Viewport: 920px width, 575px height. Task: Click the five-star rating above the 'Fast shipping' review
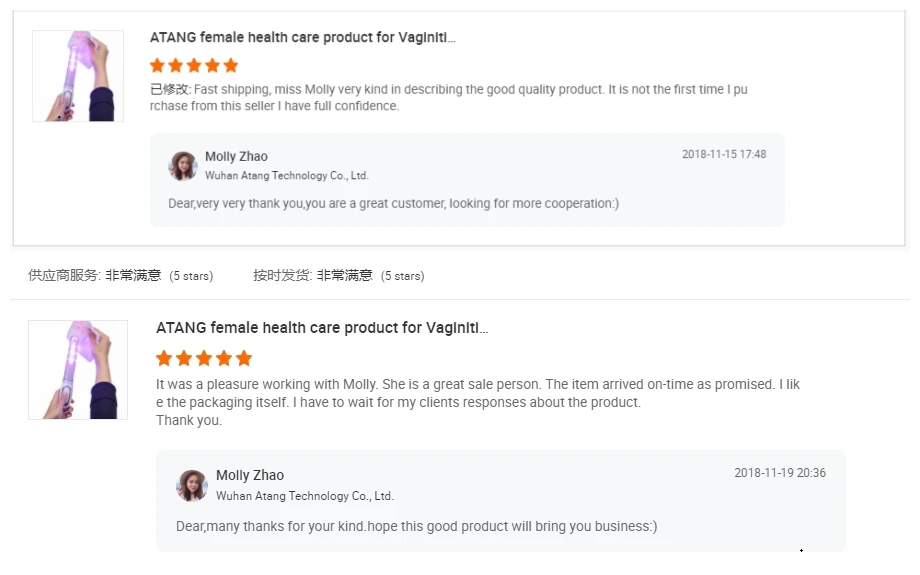coord(194,66)
